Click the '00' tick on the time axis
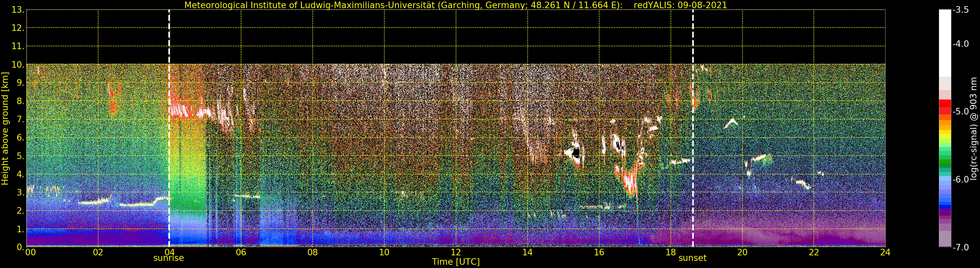The width and height of the screenshot is (980, 268). 30,252
